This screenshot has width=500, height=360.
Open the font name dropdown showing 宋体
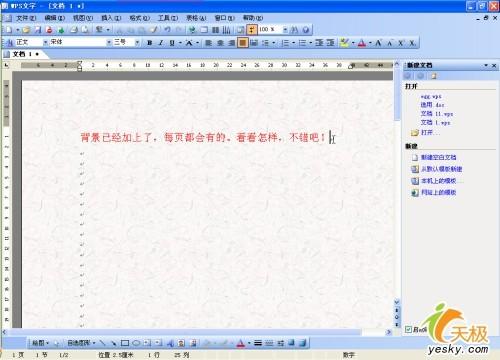point(109,42)
